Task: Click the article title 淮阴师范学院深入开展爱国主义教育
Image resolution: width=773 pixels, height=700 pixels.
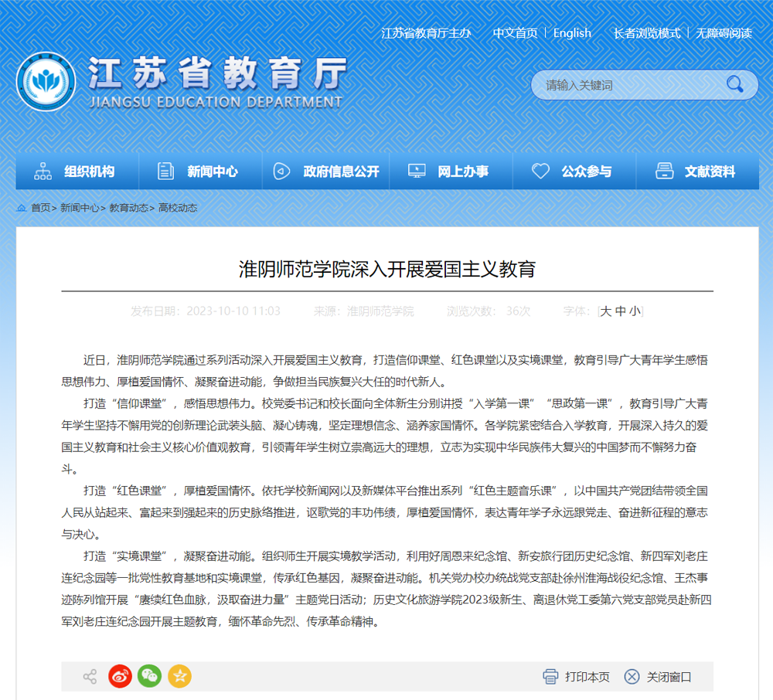Action: pos(387,269)
